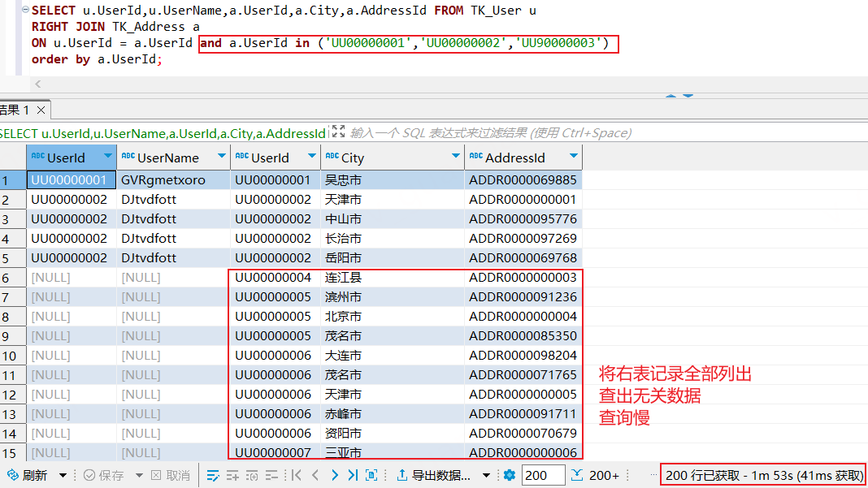Screen dimensions: 868x488
Task: Open the UserName column filter dropdown
Action: [221, 156]
